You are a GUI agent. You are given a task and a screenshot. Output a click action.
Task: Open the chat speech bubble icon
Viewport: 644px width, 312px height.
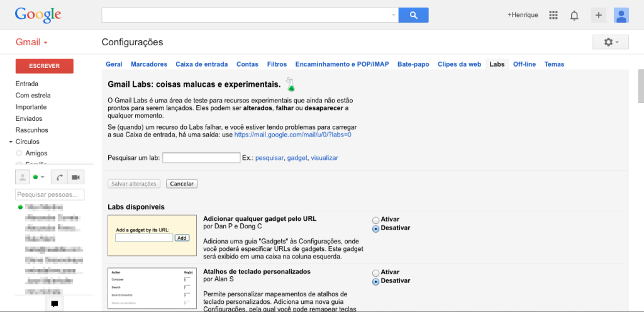tap(54, 304)
